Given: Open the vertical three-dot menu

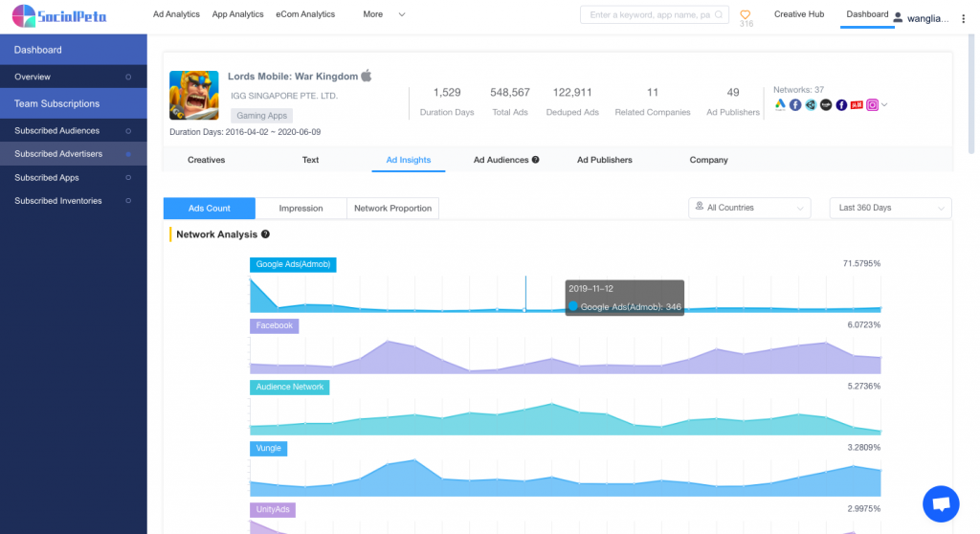Looking at the screenshot, I should click(963, 19).
